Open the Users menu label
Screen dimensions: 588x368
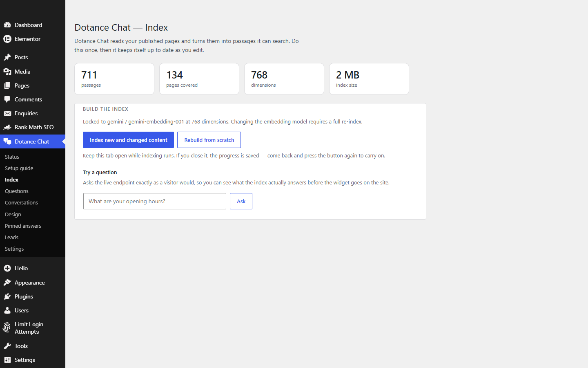coord(22,310)
